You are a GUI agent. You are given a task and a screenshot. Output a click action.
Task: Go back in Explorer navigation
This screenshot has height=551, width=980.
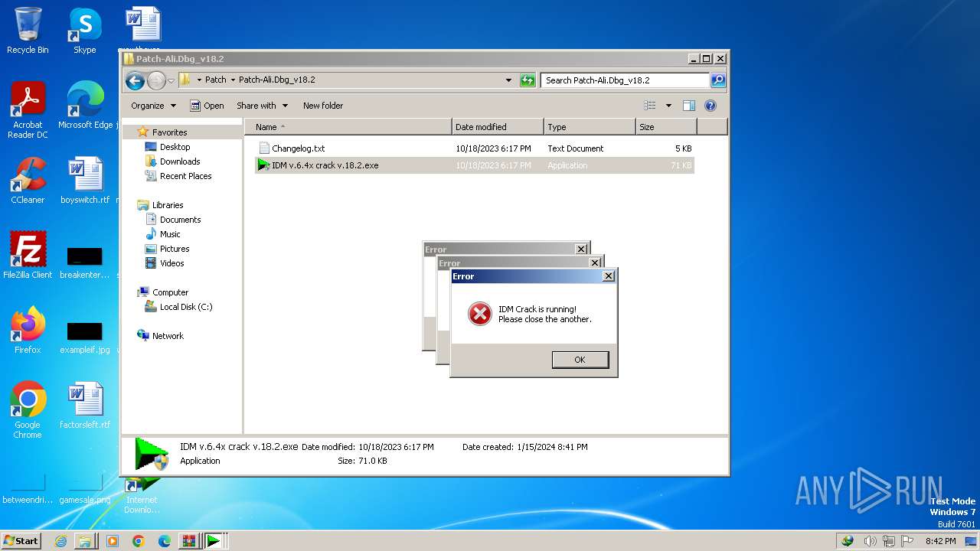click(136, 80)
